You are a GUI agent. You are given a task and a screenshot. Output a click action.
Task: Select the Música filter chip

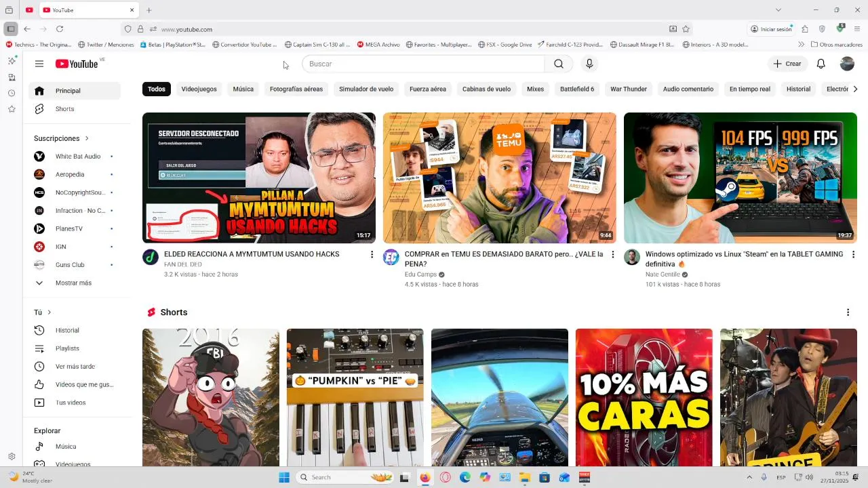point(243,89)
